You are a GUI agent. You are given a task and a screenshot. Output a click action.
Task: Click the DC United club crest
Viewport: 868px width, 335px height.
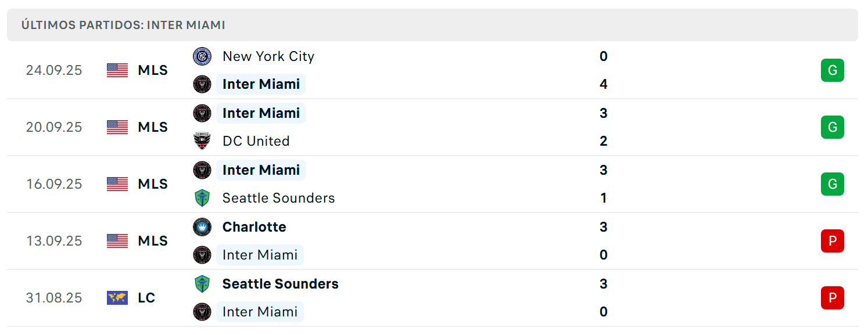202,141
